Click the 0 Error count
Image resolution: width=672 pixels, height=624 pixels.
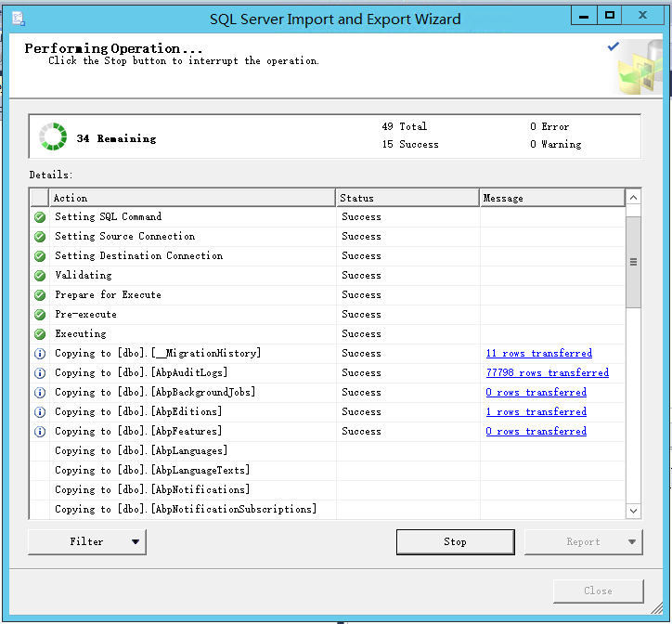549,126
